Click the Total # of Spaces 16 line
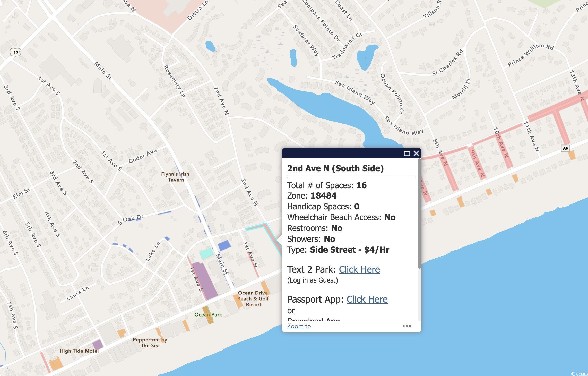The image size is (588, 376). [x=327, y=185]
